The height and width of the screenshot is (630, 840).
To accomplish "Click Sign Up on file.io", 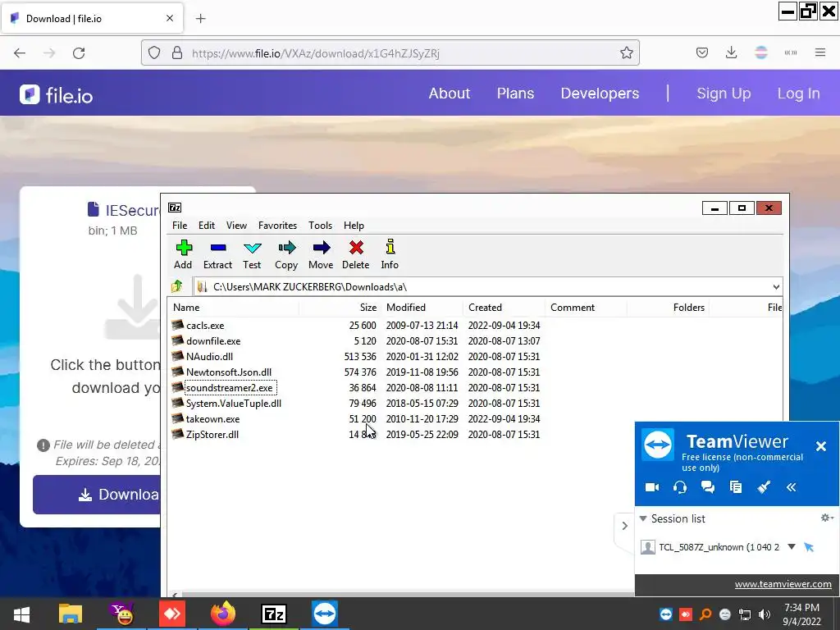I will [x=724, y=94].
